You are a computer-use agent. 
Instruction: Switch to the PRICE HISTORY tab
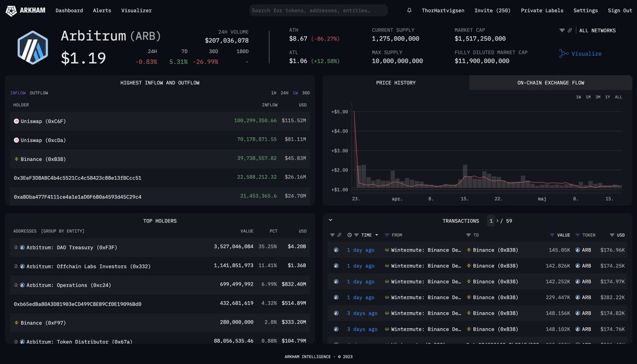pyautogui.click(x=395, y=82)
